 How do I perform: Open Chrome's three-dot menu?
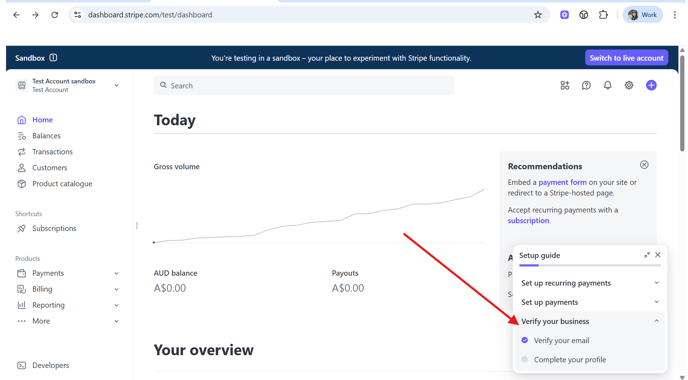[x=675, y=15]
